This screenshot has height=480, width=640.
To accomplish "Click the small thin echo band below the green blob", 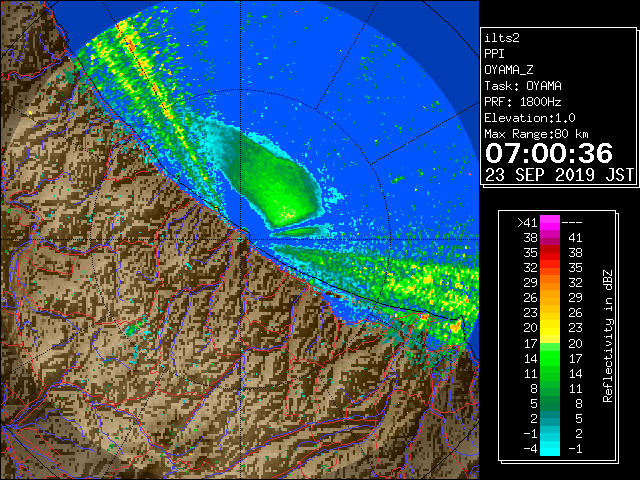I will click(300, 232).
